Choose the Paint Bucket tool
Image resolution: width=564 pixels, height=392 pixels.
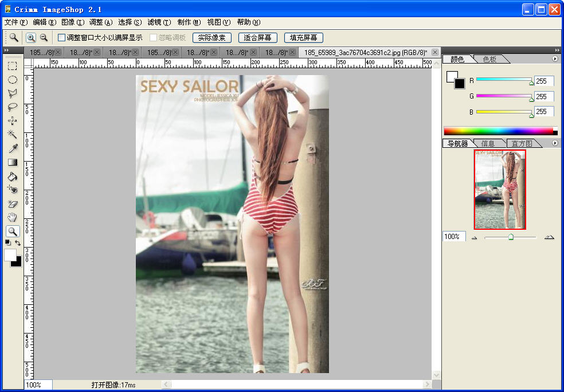click(12, 176)
